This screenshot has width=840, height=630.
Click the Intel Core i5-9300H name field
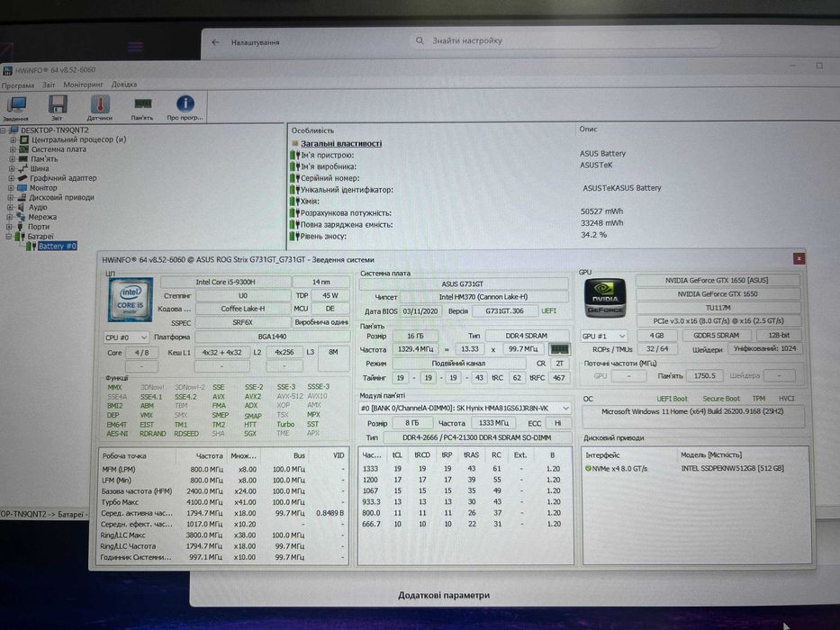point(226,282)
